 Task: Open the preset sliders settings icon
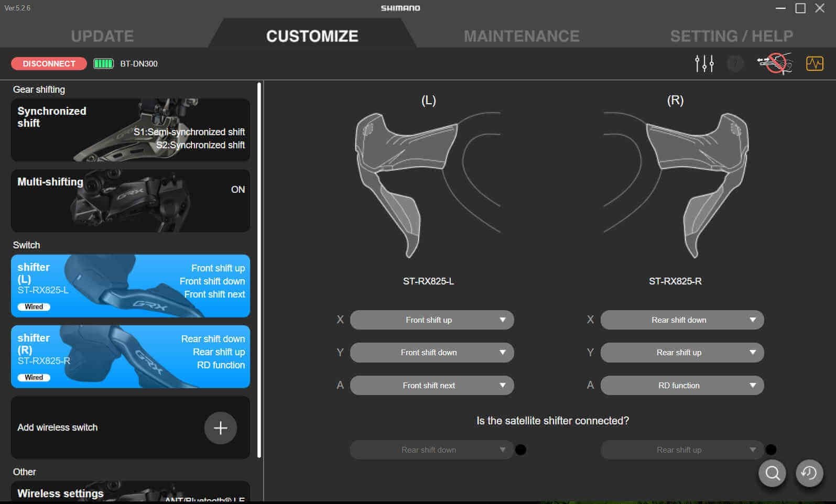coord(704,63)
